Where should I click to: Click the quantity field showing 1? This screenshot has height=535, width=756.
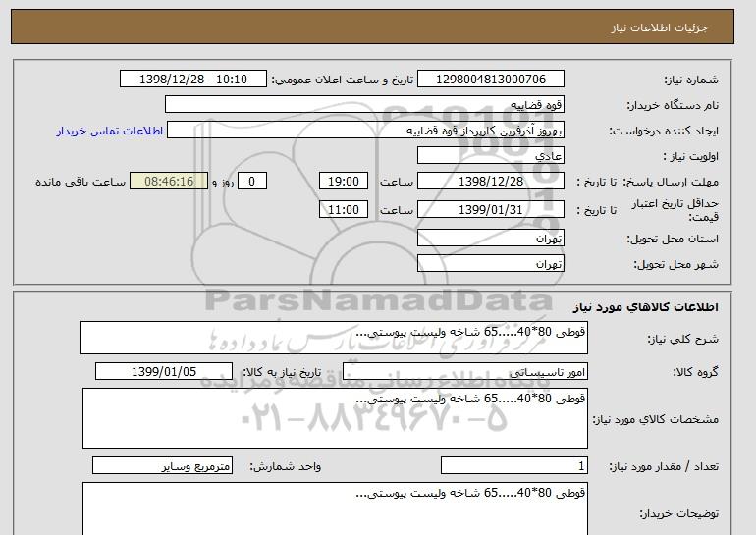513,465
